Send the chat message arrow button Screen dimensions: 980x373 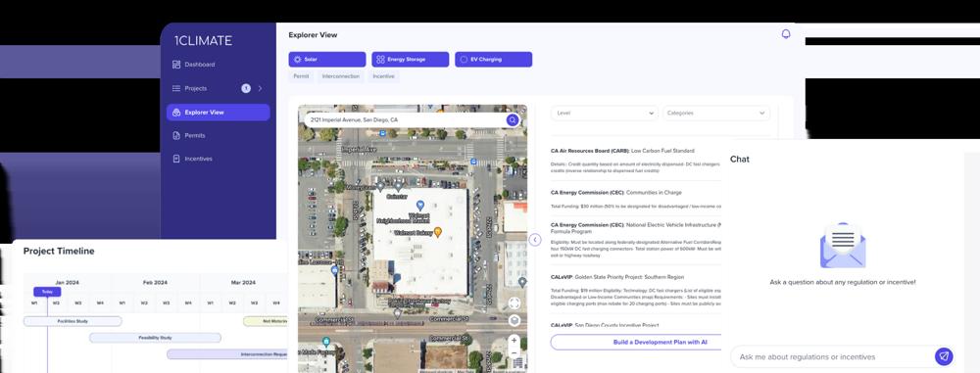pos(944,356)
